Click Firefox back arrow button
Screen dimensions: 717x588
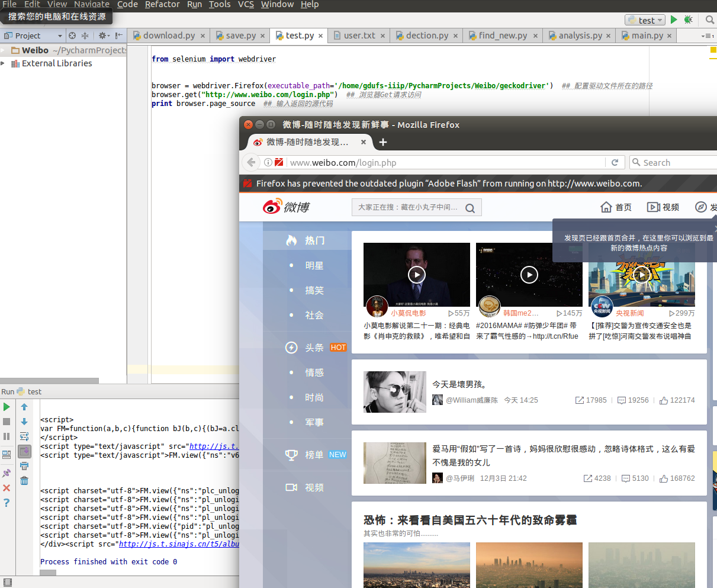(x=251, y=162)
